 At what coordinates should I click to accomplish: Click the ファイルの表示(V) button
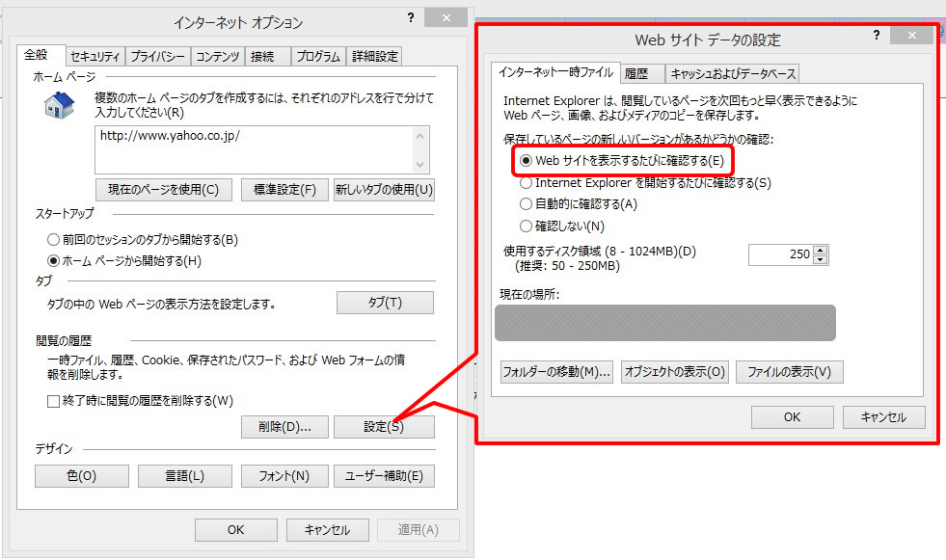[789, 372]
